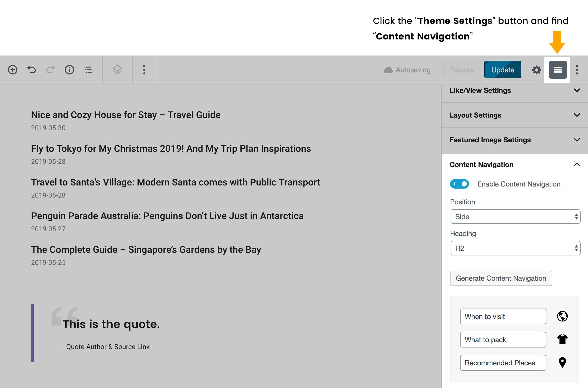
Task: Open the block toolbar more options menu
Action: tap(144, 70)
